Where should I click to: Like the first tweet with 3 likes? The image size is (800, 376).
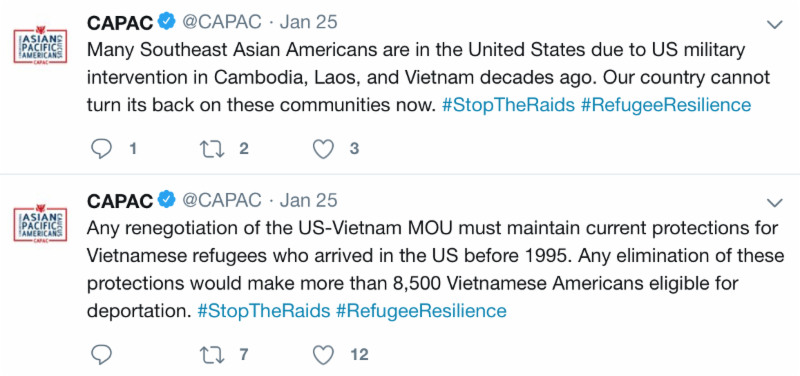(x=323, y=149)
